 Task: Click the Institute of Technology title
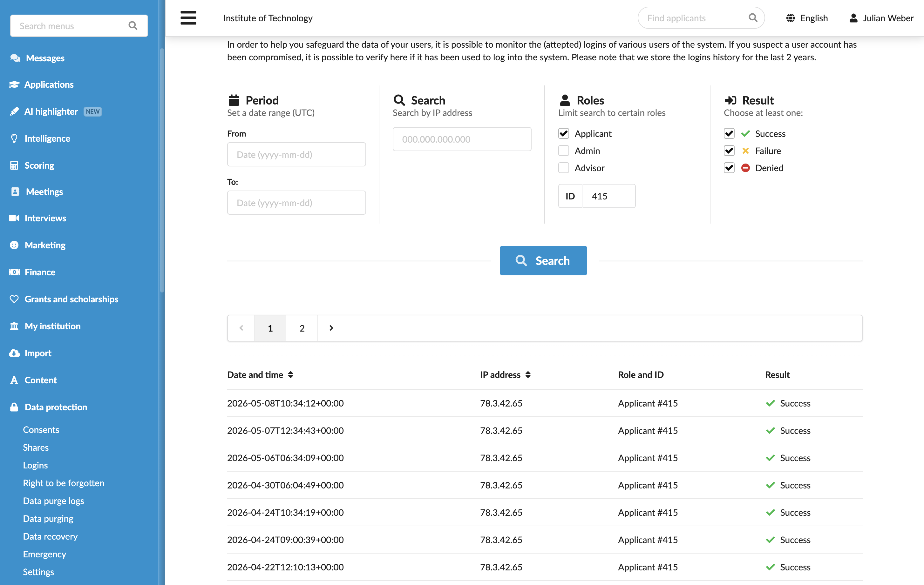click(268, 18)
